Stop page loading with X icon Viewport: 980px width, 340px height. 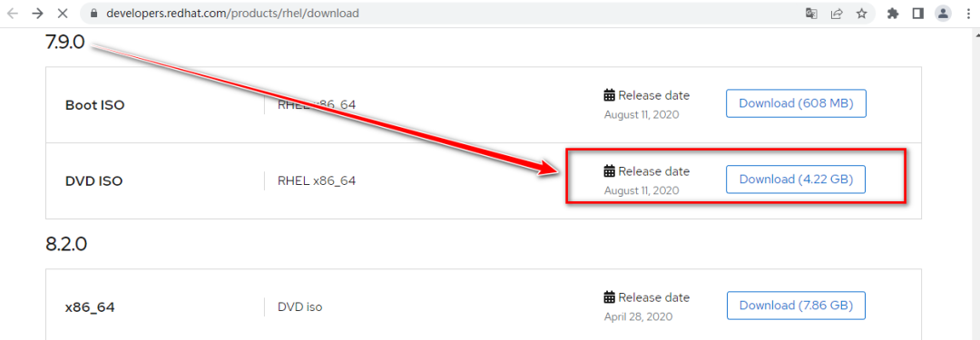[63, 13]
